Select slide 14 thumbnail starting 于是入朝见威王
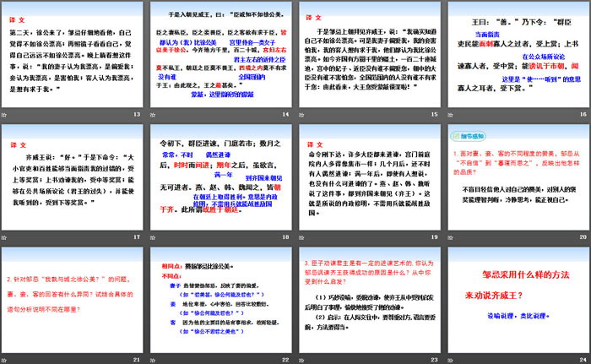Viewport: 591px width, 364px height. coord(221,55)
